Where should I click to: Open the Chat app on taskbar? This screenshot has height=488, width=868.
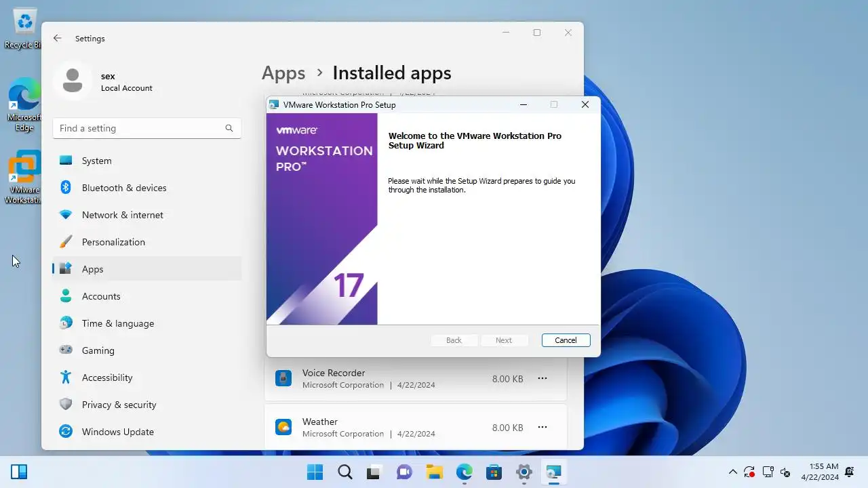point(404,472)
